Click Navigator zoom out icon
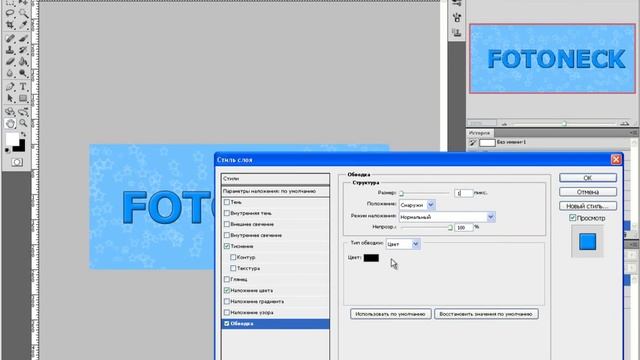 [x=504, y=123]
